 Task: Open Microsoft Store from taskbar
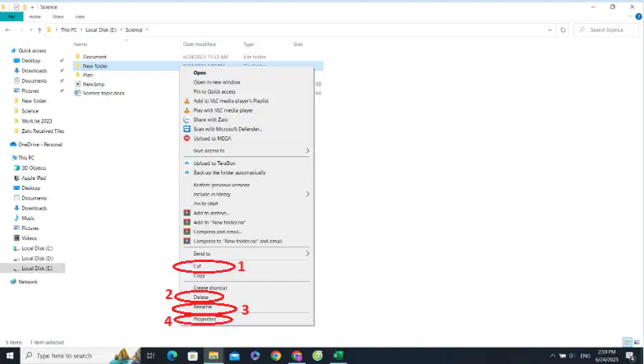pos(192,355)
